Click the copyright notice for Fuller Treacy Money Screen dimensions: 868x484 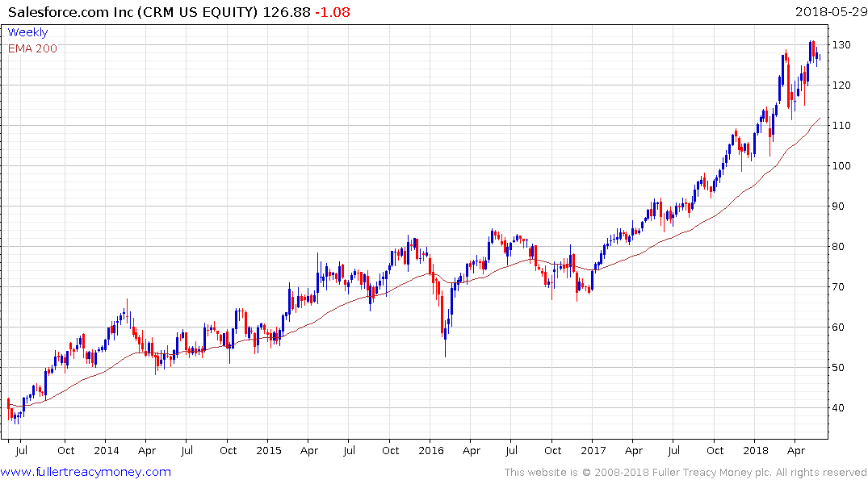tap(686, 473)
